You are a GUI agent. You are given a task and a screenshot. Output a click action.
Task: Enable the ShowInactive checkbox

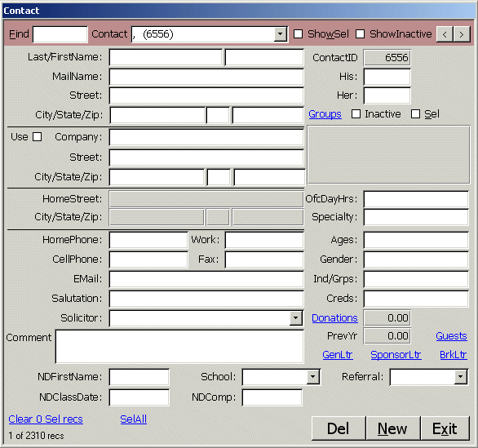tap(360, 33)
